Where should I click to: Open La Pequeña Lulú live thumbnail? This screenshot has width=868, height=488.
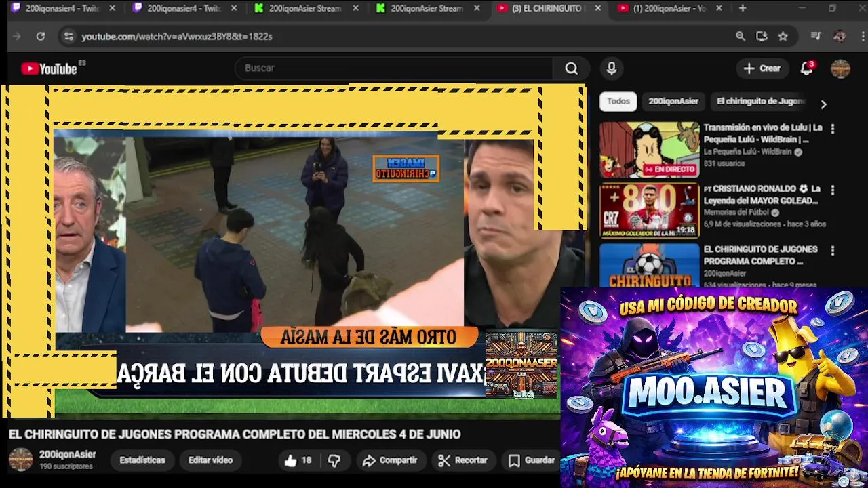pyautogui.click(x=649, y=150)
